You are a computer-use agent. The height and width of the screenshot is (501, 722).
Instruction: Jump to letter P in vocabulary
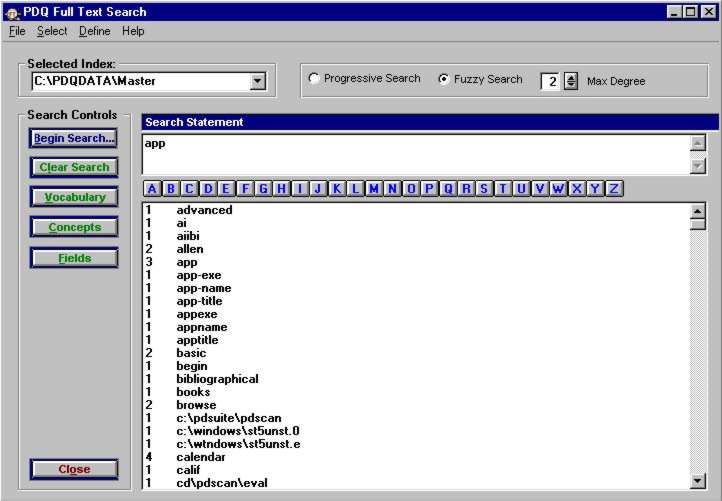(x=429, y=188)
